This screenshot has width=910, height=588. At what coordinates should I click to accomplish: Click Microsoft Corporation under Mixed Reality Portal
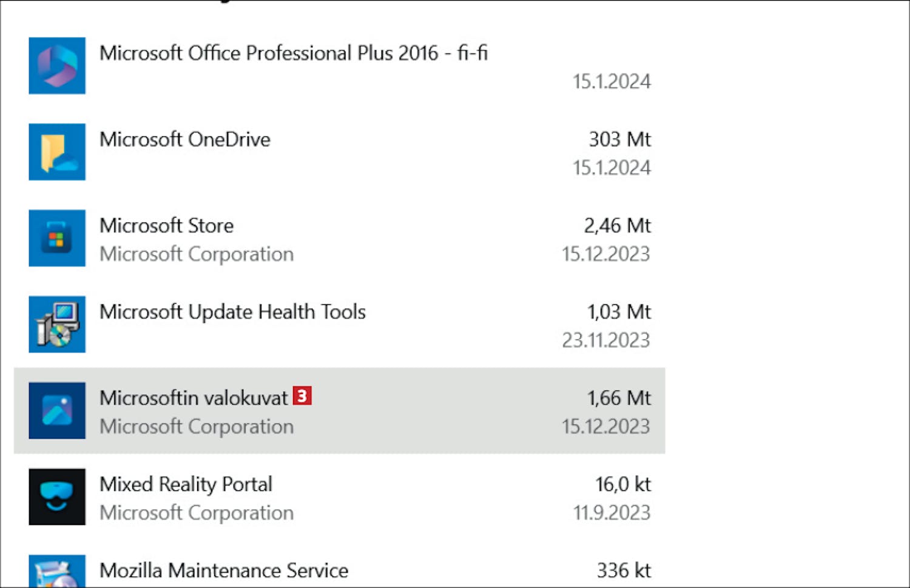point(197,513)
